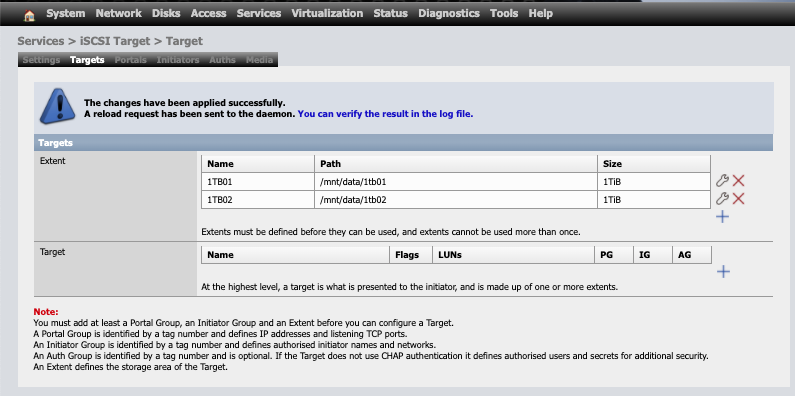
Task: Switch to the Auths tab
Action: click(x=223, y=60)
